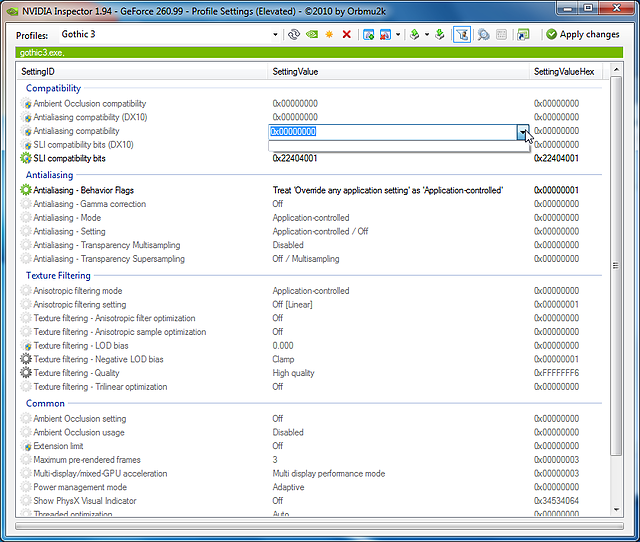The image size is (640, 542).
Task: Scan for modified profiles with magnifier icon
Action: pyautogui.click(x=483, y=34)
